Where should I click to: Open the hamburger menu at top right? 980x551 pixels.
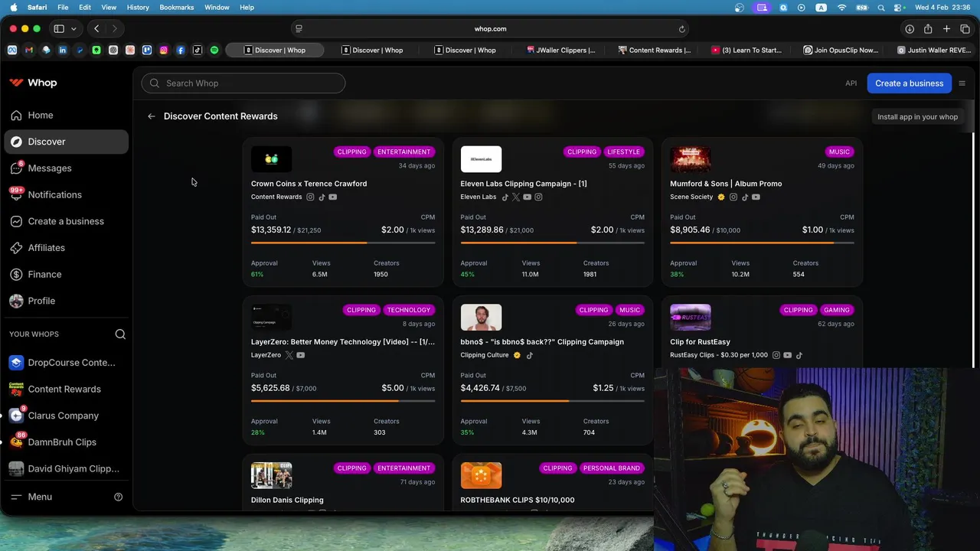pos(962,83)
